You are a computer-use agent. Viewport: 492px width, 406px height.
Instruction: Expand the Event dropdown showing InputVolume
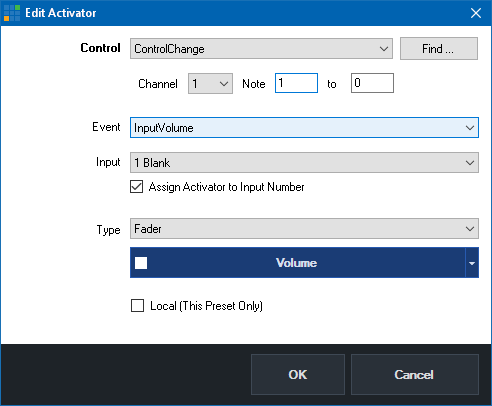304,127
